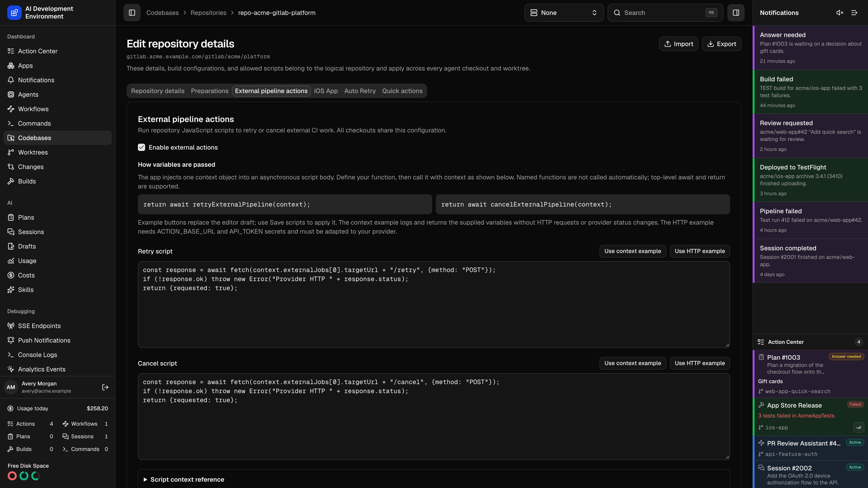The width and height of the screenshot is (868, 488).
Task: Use context example for Retry script
Action: pyautogui.click(x=632, y=251)
